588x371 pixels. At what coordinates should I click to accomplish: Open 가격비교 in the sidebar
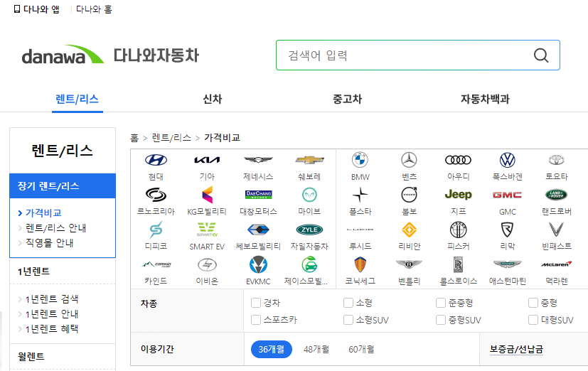[x=43, y=213]
